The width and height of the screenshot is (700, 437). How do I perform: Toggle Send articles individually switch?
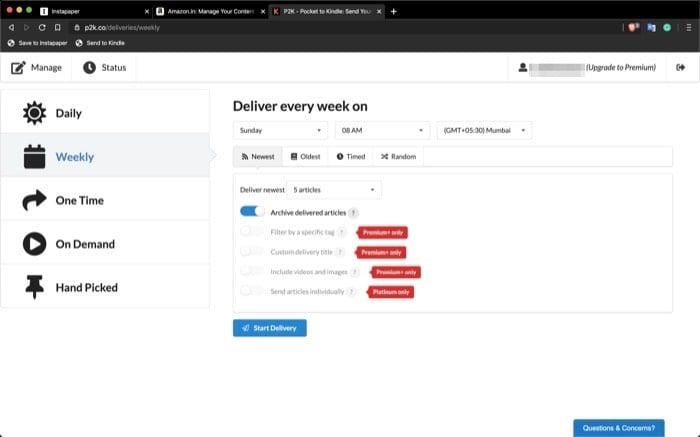tap(252, 291)
